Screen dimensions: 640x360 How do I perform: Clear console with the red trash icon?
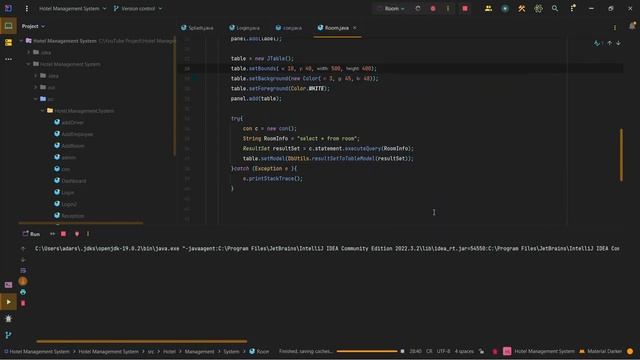point(23,303)
